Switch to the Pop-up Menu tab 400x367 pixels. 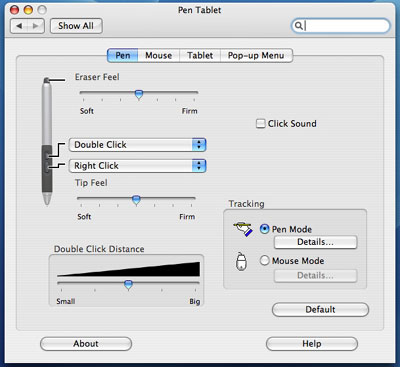256,55
